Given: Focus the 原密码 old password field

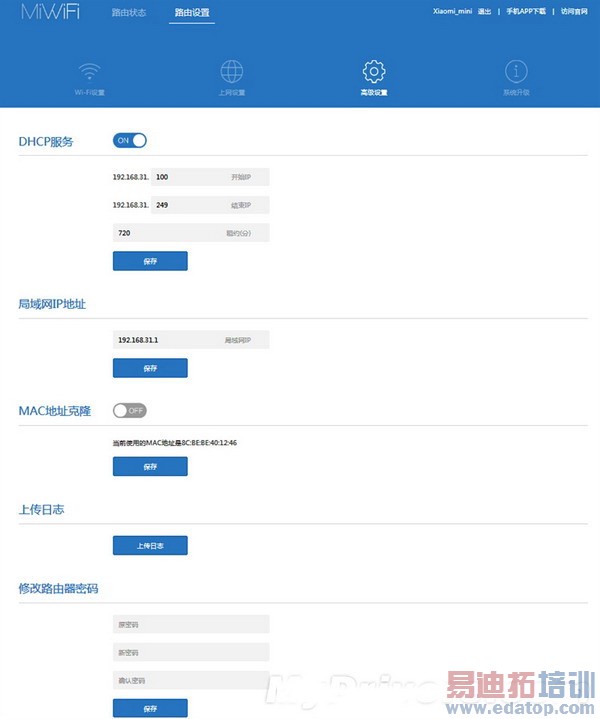Looking at the screenshot, I should coord(191,624).
